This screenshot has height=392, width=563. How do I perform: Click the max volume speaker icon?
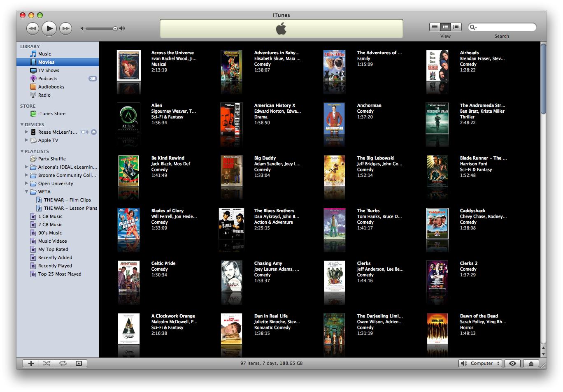point(122,28)
